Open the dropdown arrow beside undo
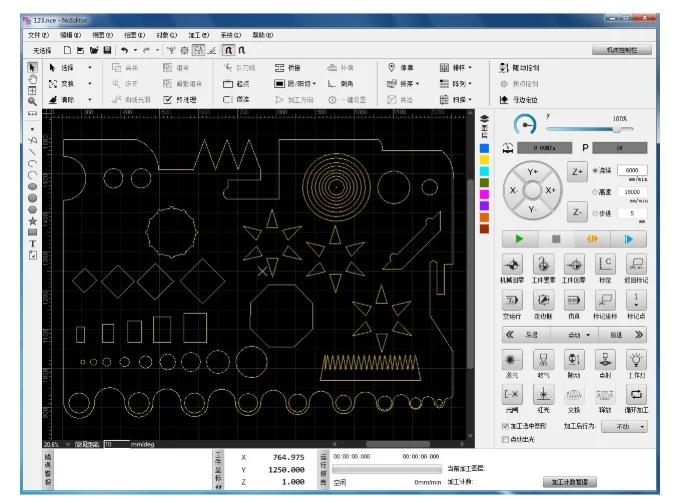Viewport: 673px width, 504px height. (x=135, y=50)
